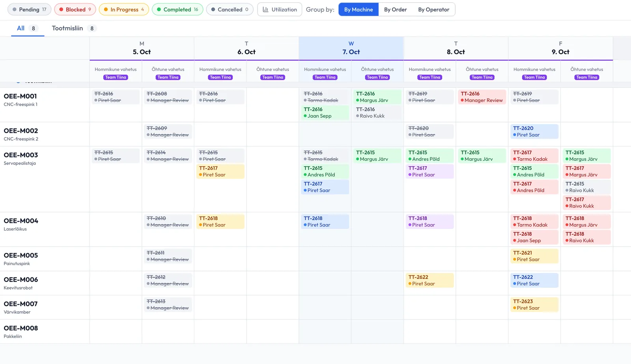Open struck-through TT-2612 Manager Review card
Screen dimensions: 631x364
click(168, 280)
